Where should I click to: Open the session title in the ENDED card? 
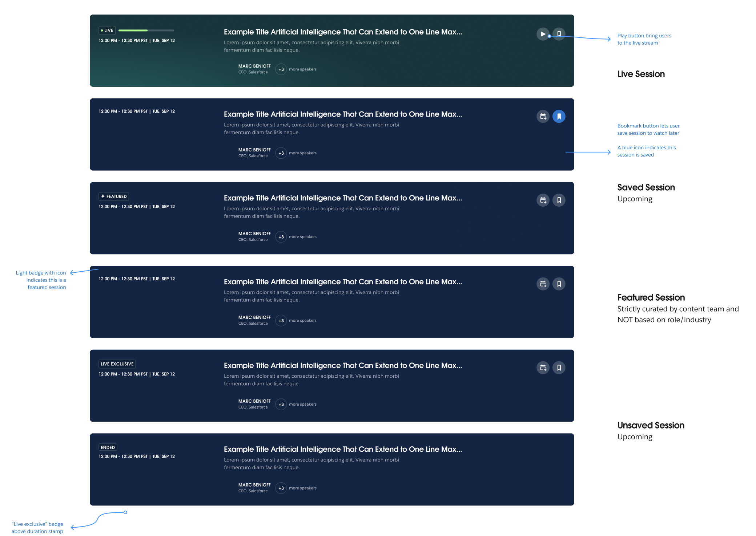click(343, 449)
